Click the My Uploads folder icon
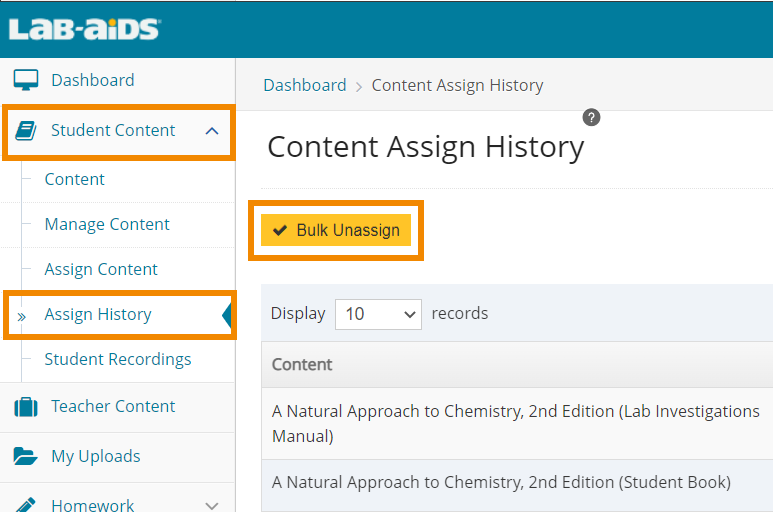Image resolution: width=773 pixels, height=512 pixels. tap(26, 457)
